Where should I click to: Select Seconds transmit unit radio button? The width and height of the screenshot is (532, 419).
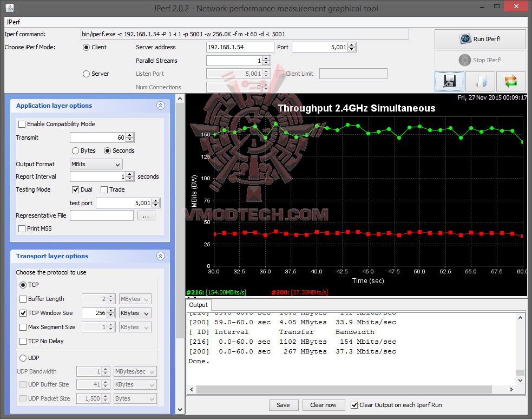pyautogui.click(x=107, y=150)
